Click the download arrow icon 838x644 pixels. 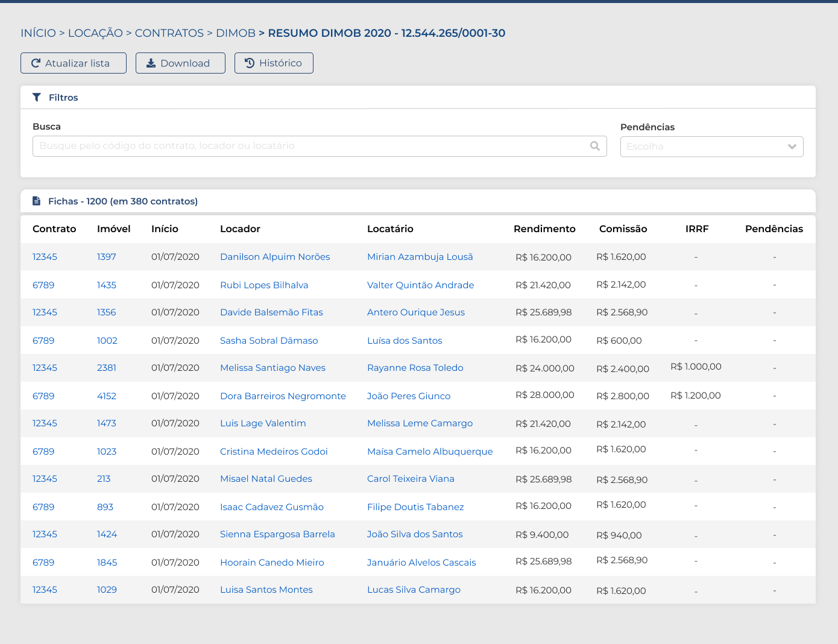tap(151, 63)
